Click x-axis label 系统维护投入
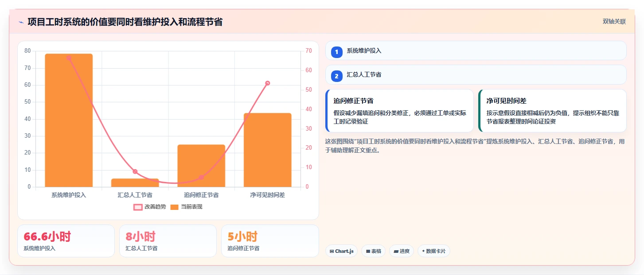 click(69, 195)
